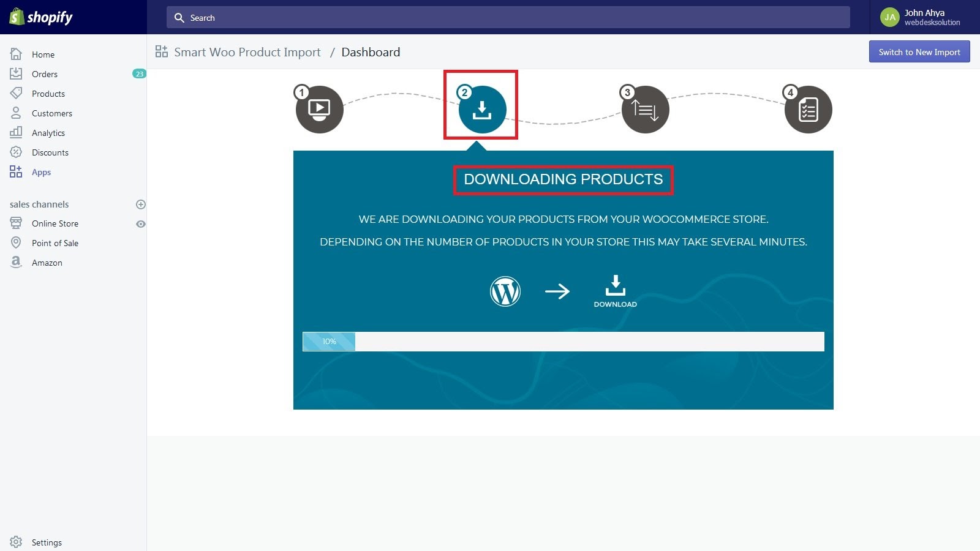Click the Shopify logo

click(41, 17)
